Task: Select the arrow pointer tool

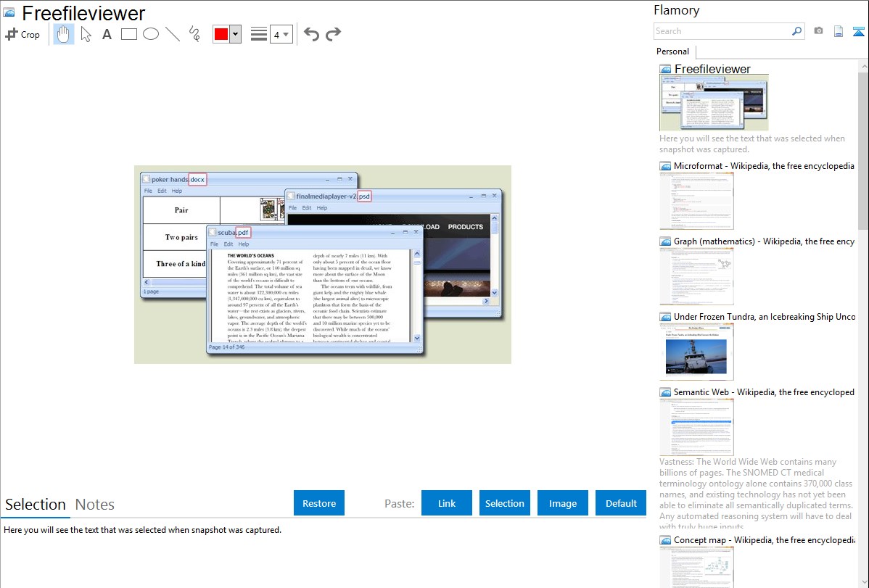Action: point(86,34)
